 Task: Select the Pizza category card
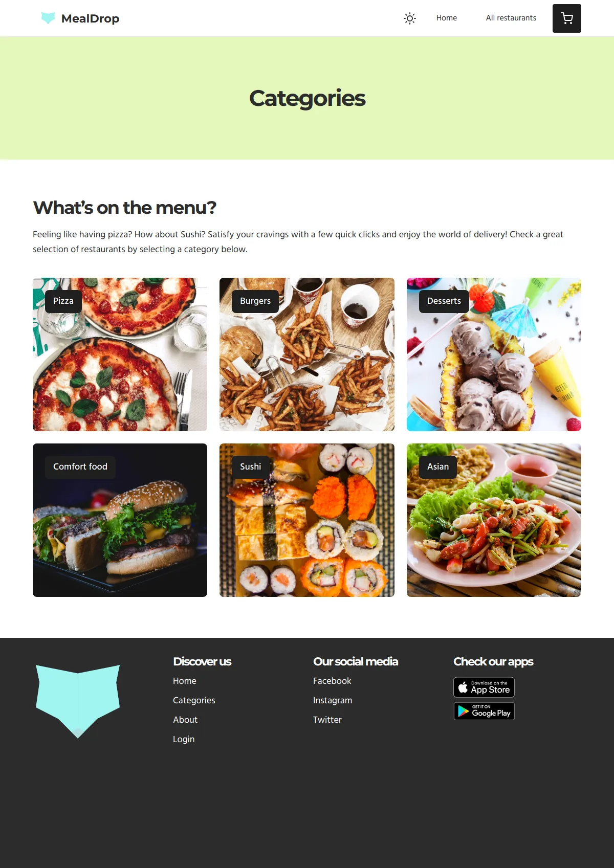click(120, 354)
